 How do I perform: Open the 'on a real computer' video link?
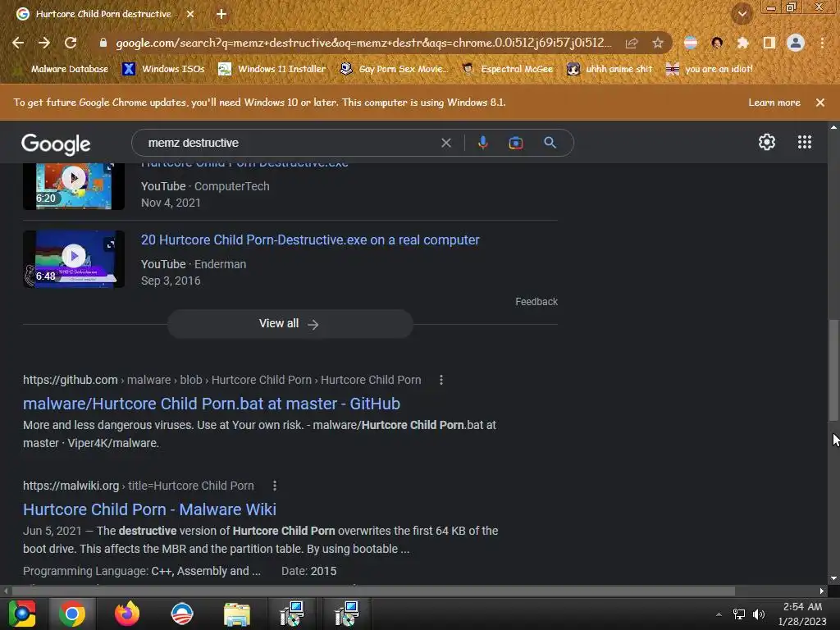tap(310, 240)
